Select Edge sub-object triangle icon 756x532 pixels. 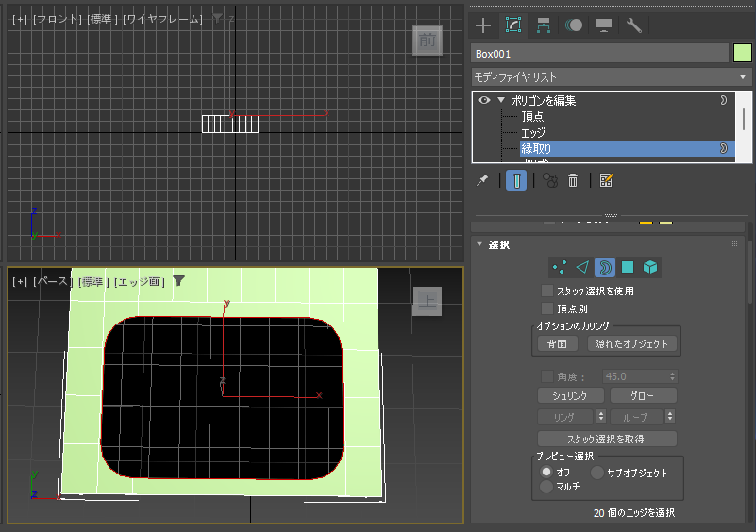(582, 267)
